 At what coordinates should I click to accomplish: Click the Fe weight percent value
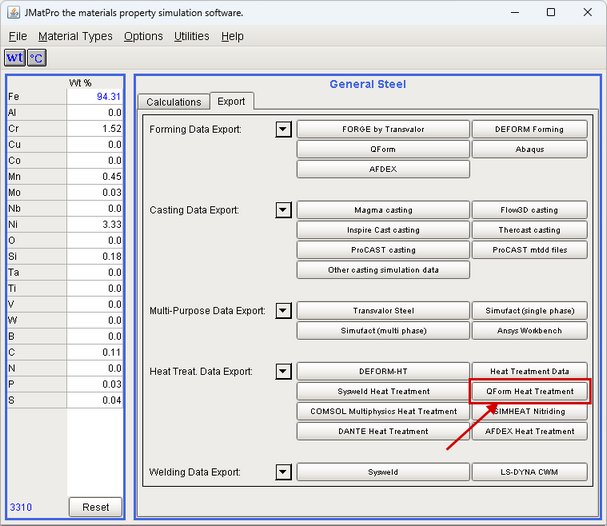tap(95, 97)
